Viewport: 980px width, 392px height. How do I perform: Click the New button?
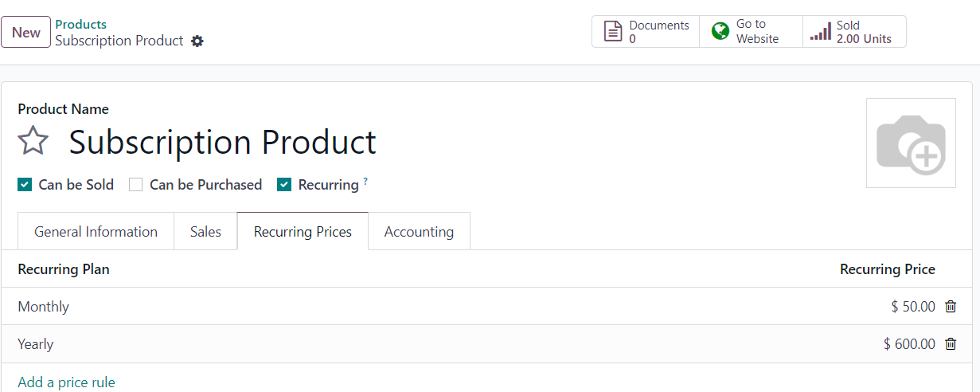pyautogui.click(x=26, y=32)
